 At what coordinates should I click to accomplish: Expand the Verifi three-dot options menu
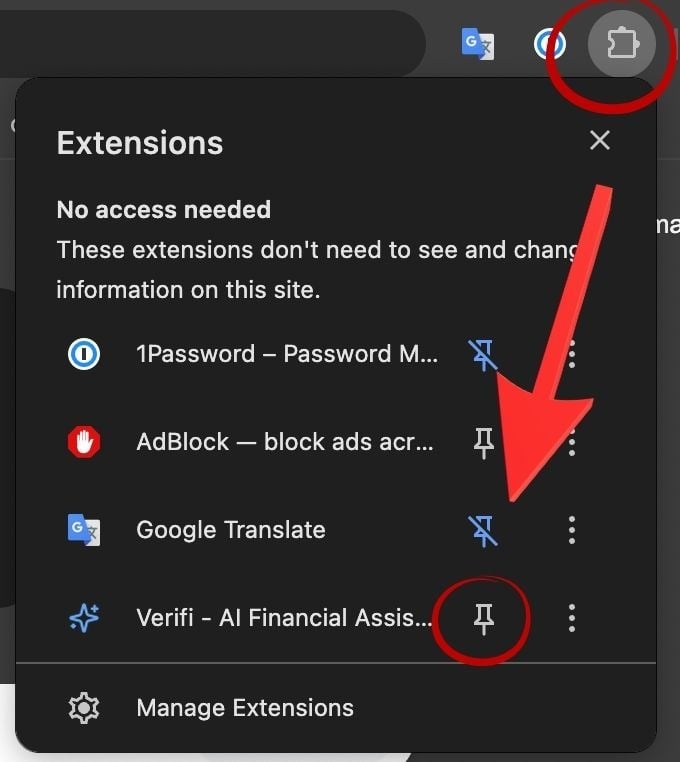tap(572, 618)
